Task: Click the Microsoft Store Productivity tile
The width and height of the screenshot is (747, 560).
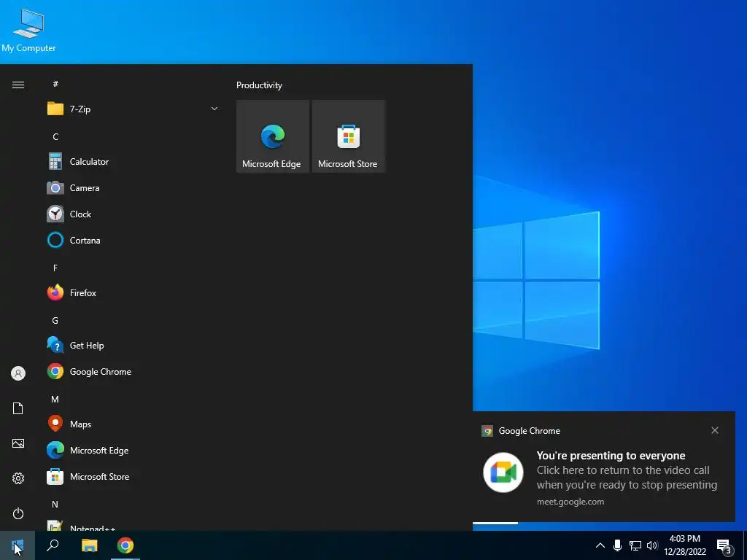Action: tap(348, 136)
